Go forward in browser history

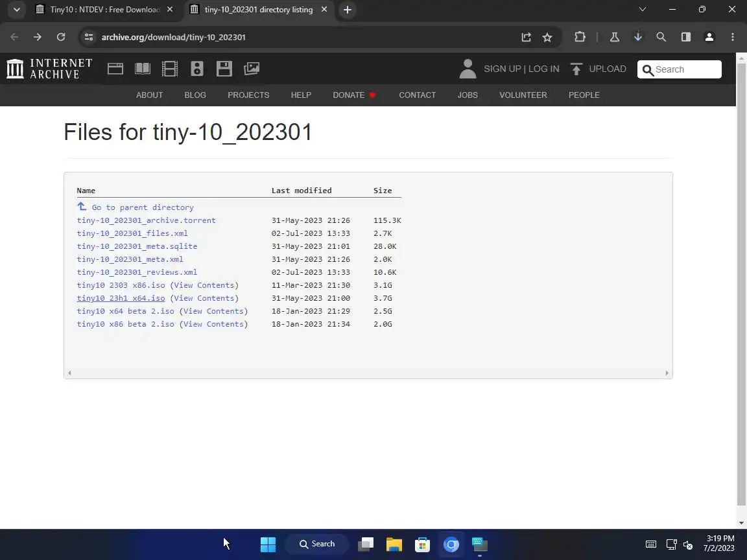tap(37, 37)
